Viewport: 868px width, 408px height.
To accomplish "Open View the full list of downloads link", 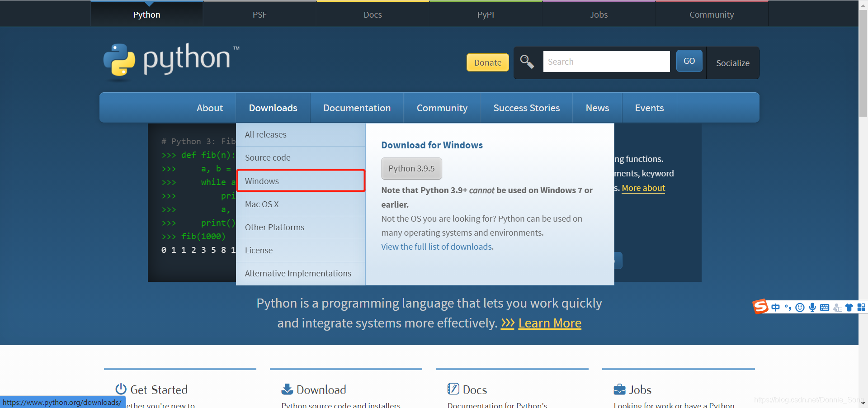I will pos(437,247).
